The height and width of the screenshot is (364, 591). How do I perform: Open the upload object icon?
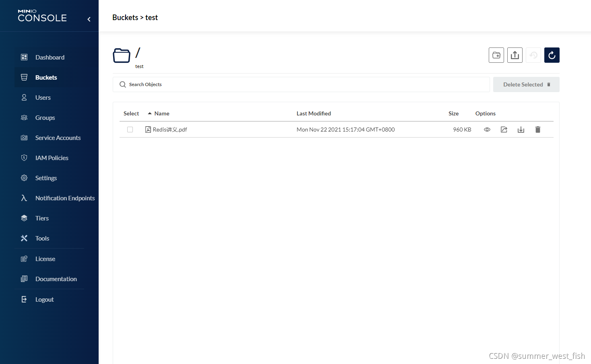tap(515, 55)
